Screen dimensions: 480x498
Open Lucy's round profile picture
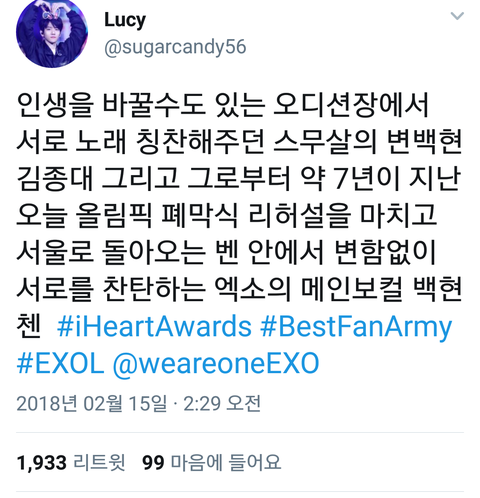pyautogui.click(x=52, y=33)
